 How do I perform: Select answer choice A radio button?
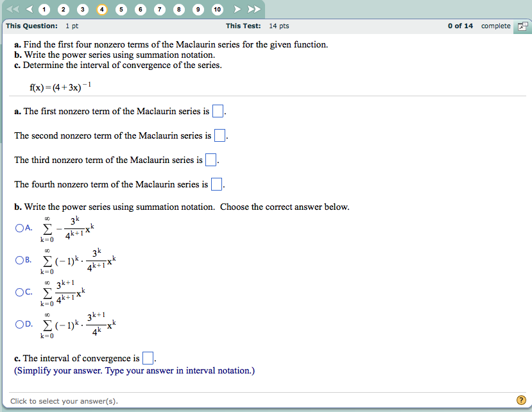coord(21,227)
